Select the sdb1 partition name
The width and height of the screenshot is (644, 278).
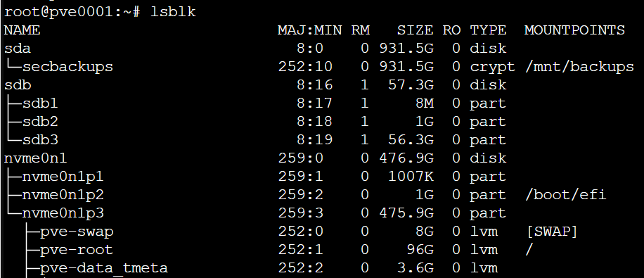coord(40,103)
